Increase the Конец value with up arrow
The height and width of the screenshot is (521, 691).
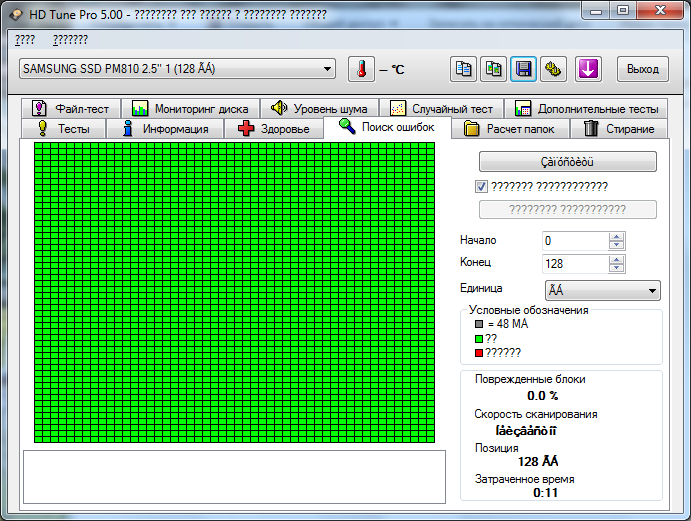click(617, 260)
